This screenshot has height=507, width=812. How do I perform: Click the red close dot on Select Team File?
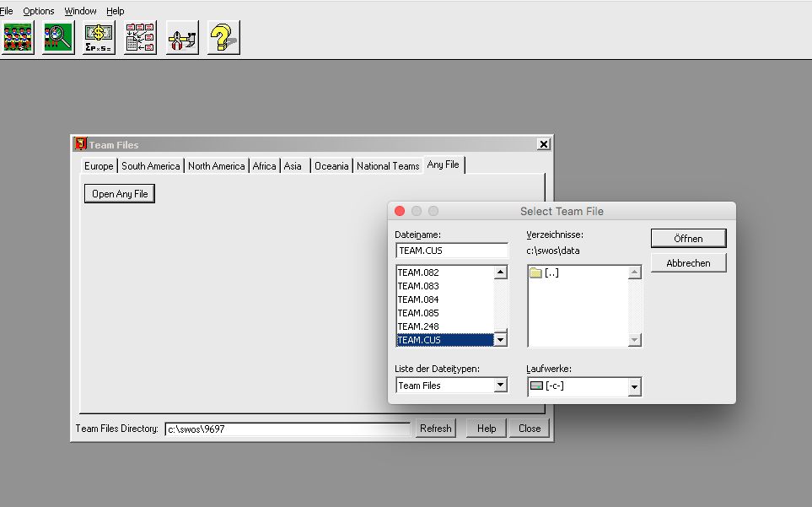pyautogui.click(x=400, y=211)
